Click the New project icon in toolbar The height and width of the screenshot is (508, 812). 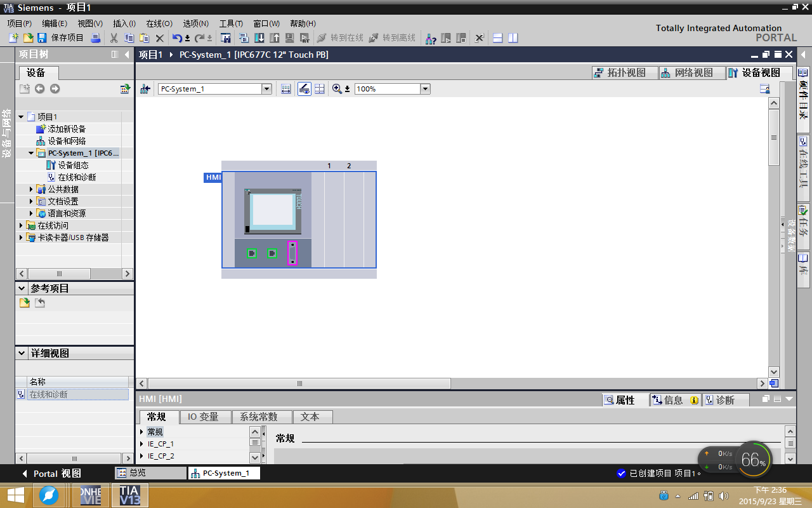[14, 38]
